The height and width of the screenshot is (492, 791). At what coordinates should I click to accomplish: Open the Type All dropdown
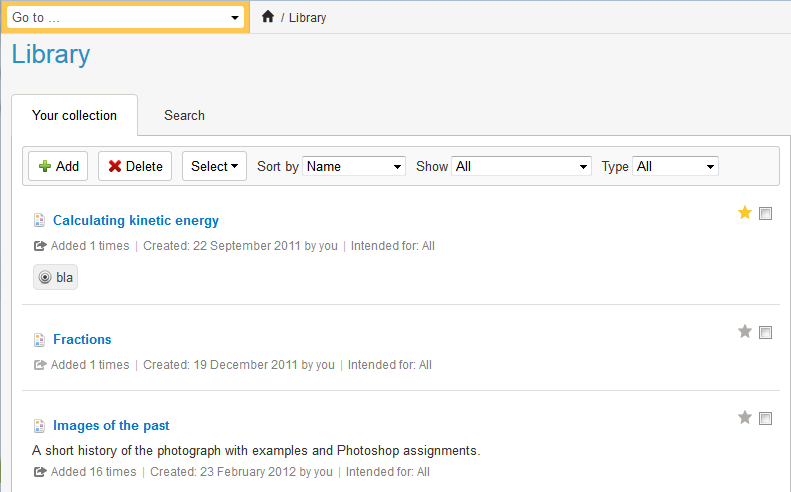tap(675, 166)
